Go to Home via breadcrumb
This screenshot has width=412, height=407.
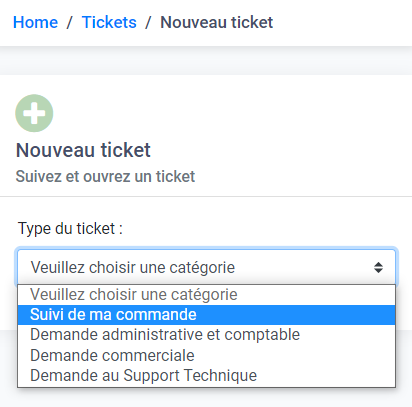(x=35, y=22)
